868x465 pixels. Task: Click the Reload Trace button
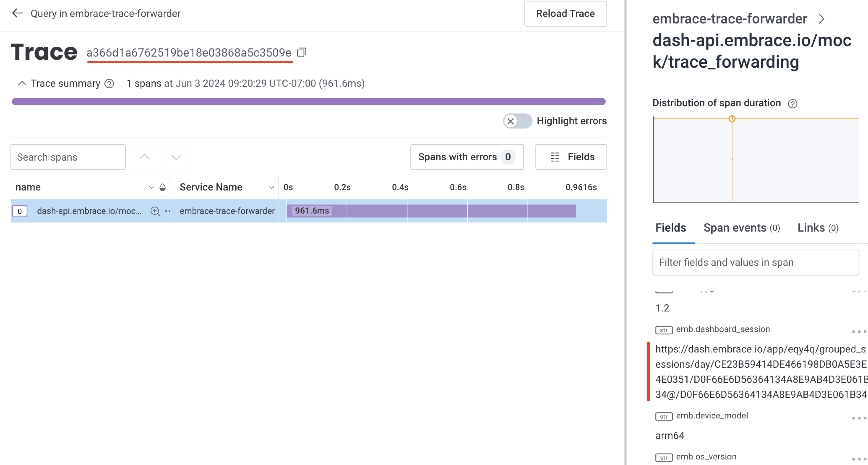(x=565, y=14)
